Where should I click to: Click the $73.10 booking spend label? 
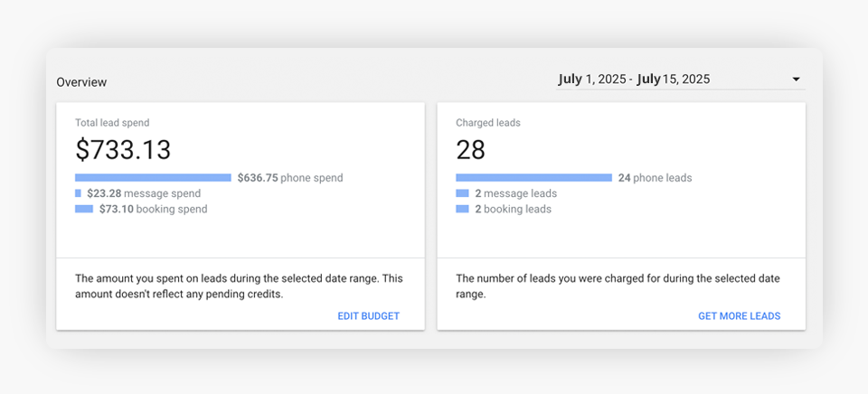(x=153, y=209)
